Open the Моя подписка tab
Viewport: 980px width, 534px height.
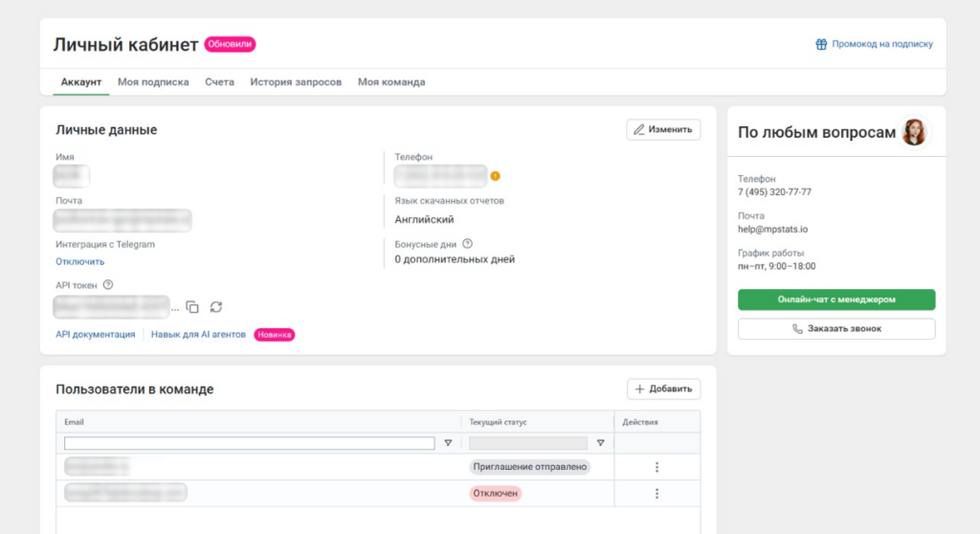pyautogui.click(x=153, y=82)
